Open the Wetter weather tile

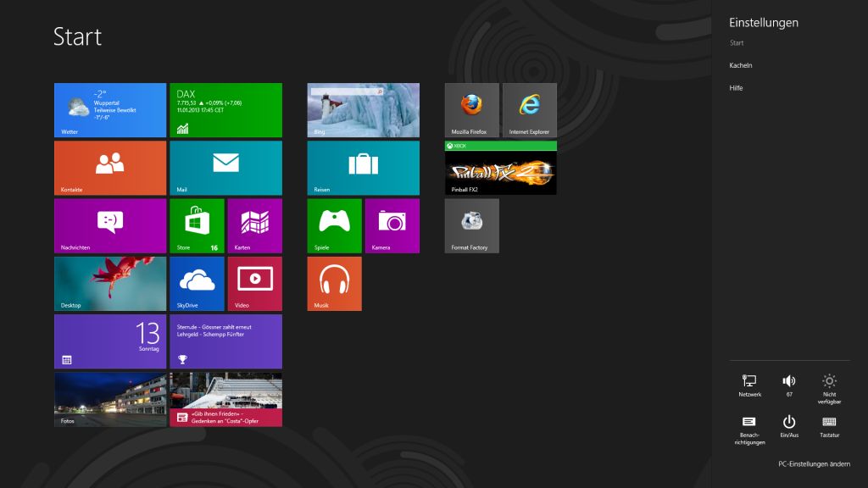point(110,110)
